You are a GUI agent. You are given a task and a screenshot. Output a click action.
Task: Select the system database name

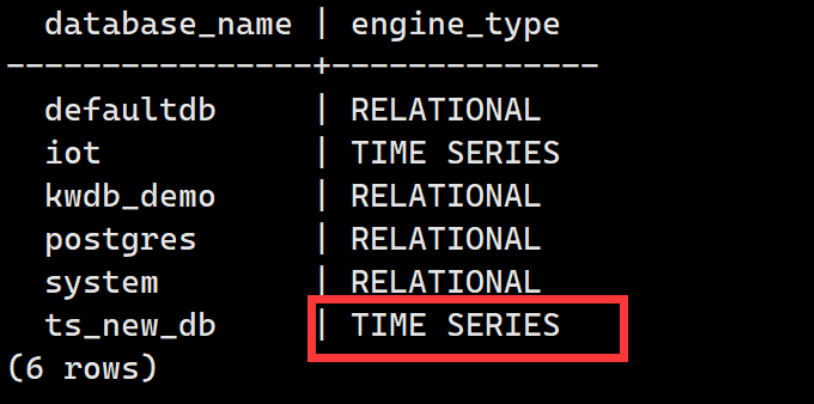click(101, 283)
